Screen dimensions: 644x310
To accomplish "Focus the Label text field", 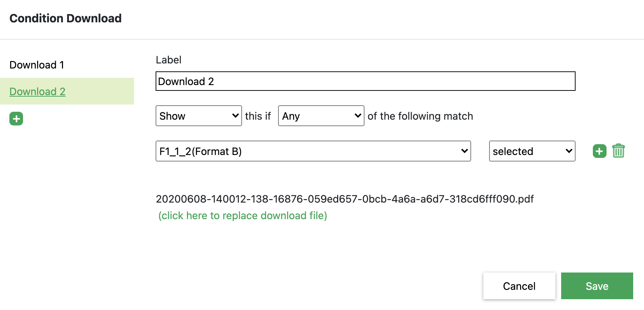I will point(365,81).
